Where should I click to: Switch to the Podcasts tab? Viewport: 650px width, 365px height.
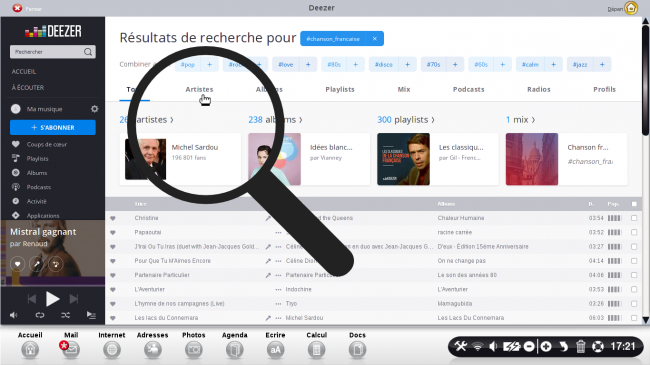click(x=468, y=89)
